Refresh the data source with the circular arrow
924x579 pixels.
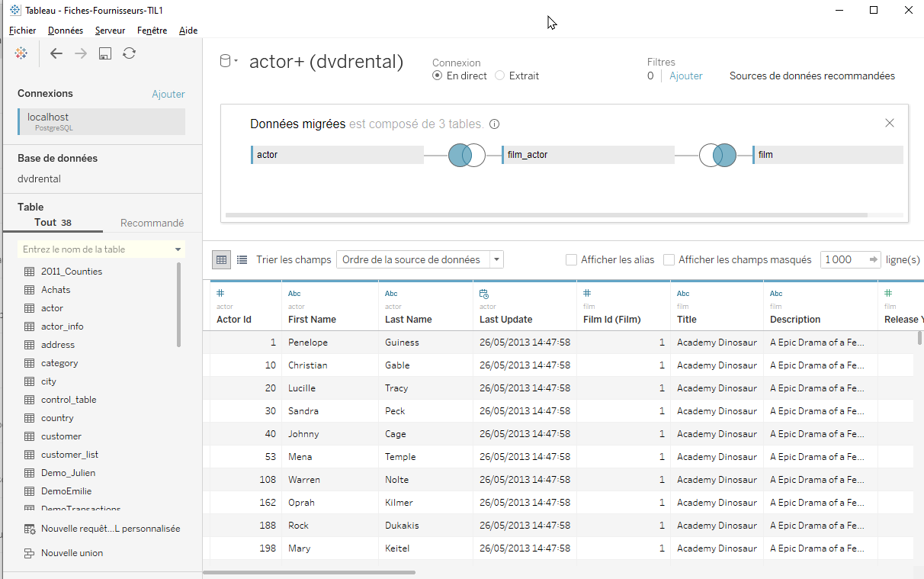(x=130, y=53)
